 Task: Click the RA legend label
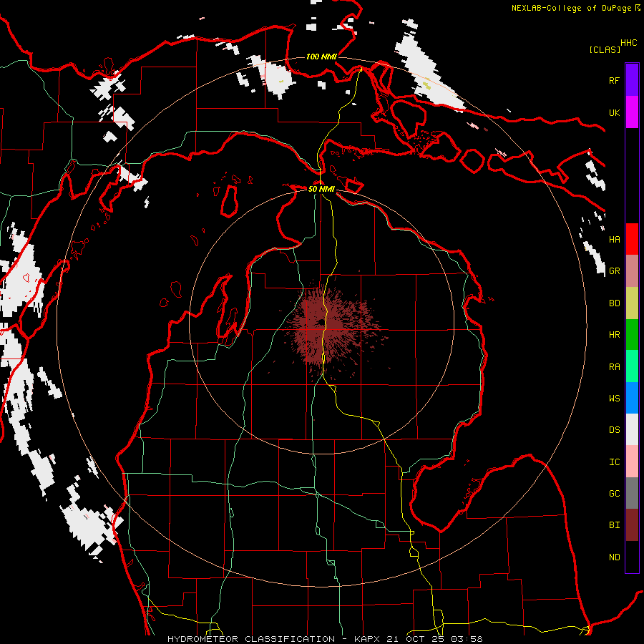[615, 366]
